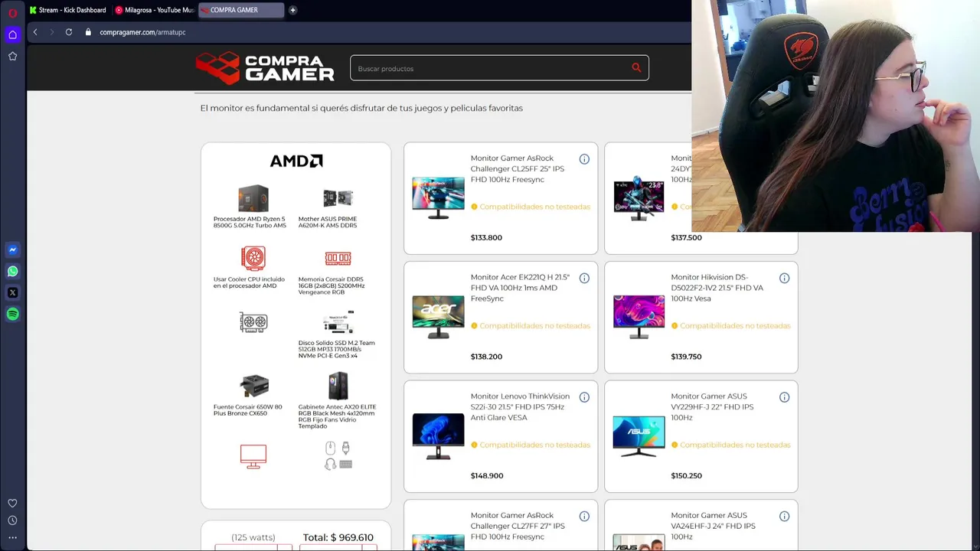Click the $133.800 price
The image size is (980, 551).
point(486,237)
